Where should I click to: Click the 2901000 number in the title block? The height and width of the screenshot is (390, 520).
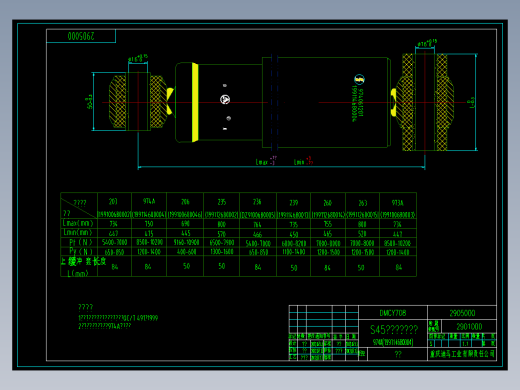[469, 326]
